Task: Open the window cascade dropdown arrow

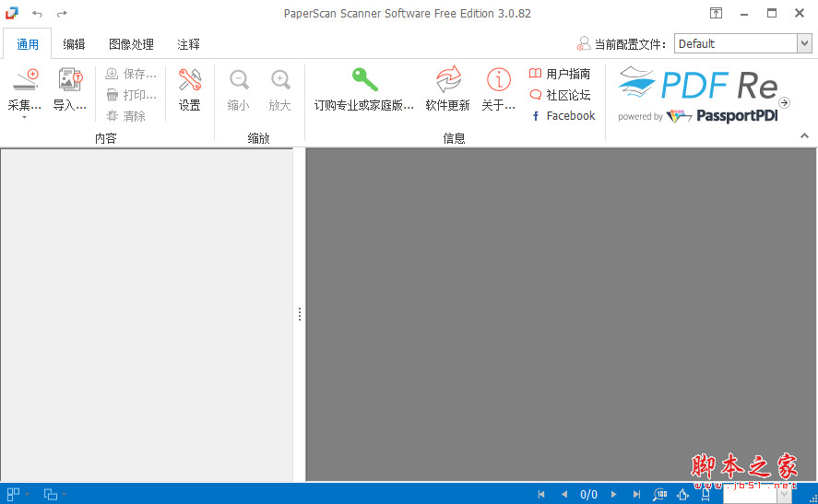Action: (65, 494)
